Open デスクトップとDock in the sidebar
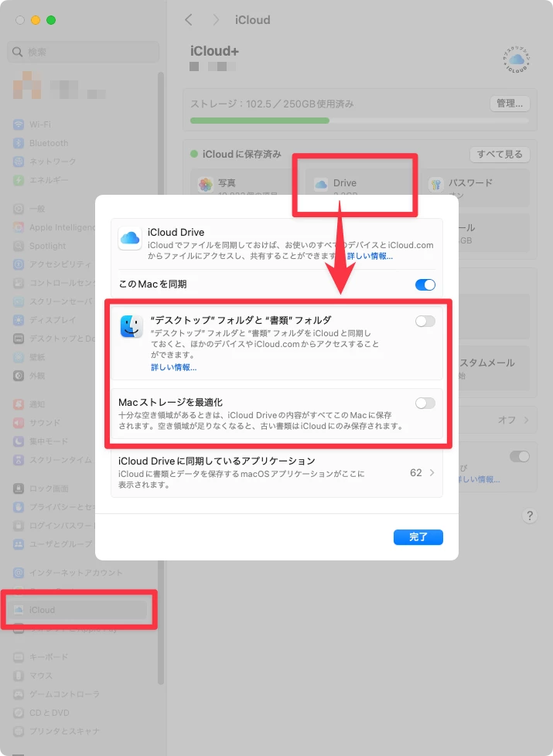 click(54, 339)
